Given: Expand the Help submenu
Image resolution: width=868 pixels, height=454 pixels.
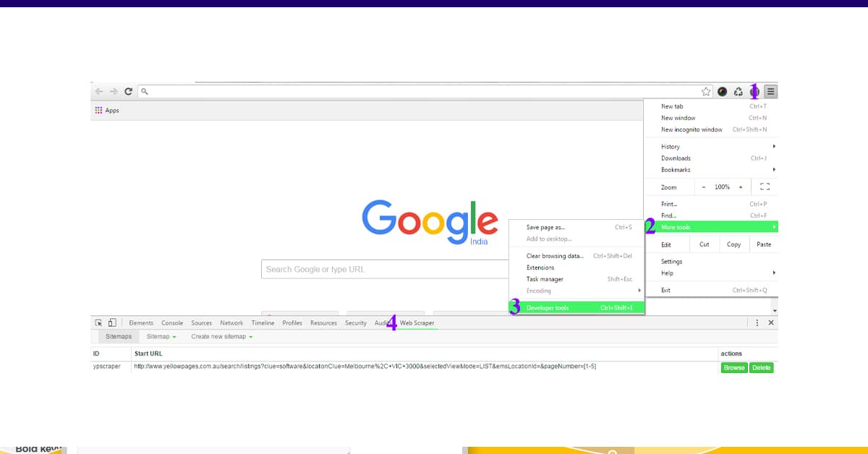Looking at the screenshot, I should coord(711,273).
